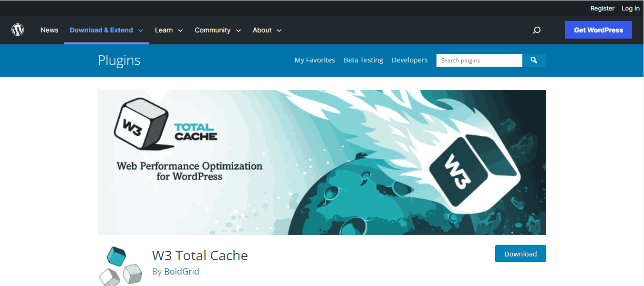Open the Register page

[x=602, y=8]
